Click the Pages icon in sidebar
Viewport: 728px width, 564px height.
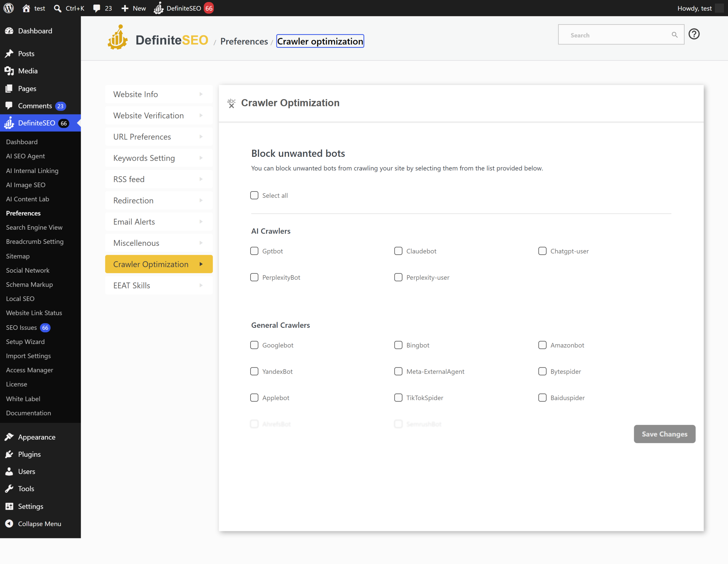9,88
